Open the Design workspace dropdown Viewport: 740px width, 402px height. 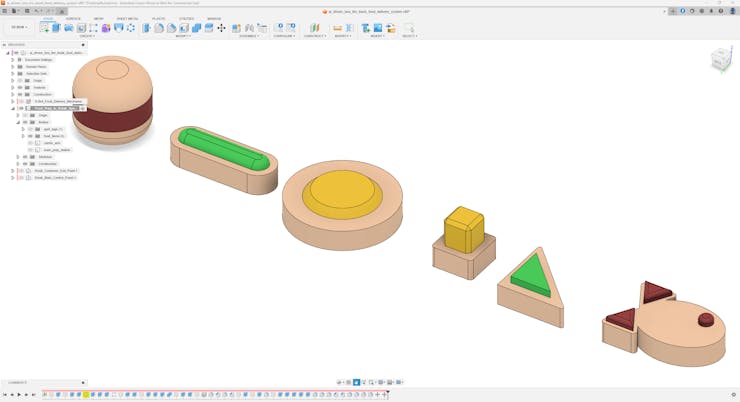pyautogui.click(x=18, y=28)
